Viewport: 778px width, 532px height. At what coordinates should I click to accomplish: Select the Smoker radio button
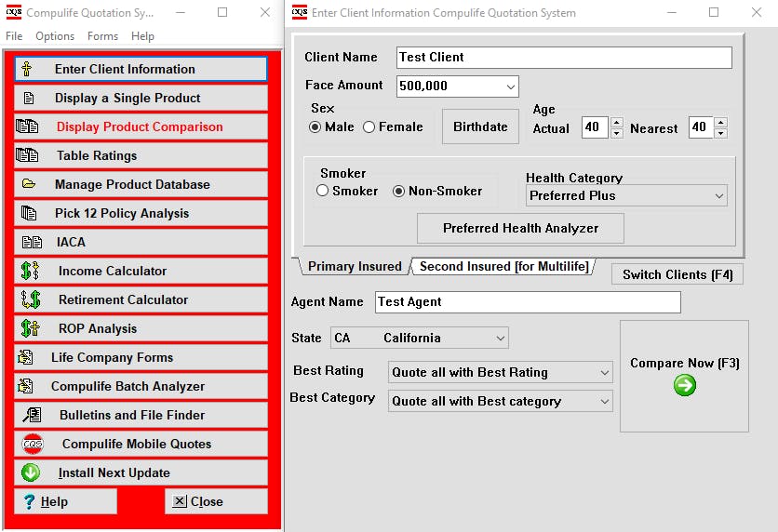[323, 191]
